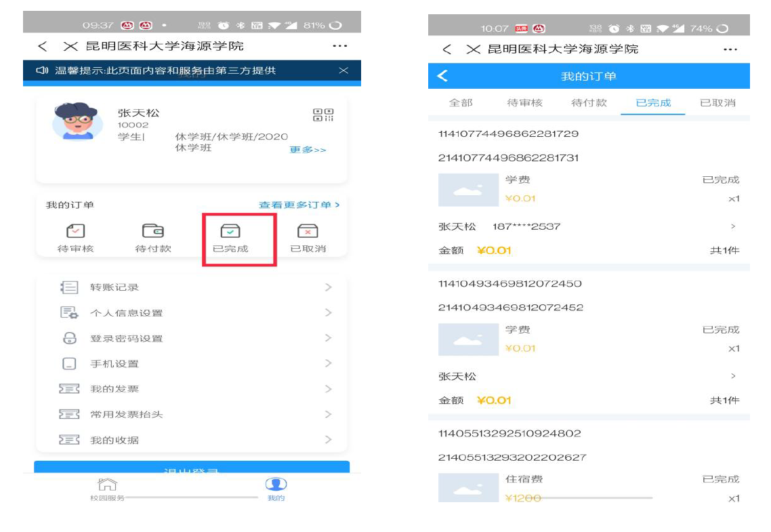Open the 待审核 pending review orders icon
Screen dimensions: 771x532
pos(75,232)
